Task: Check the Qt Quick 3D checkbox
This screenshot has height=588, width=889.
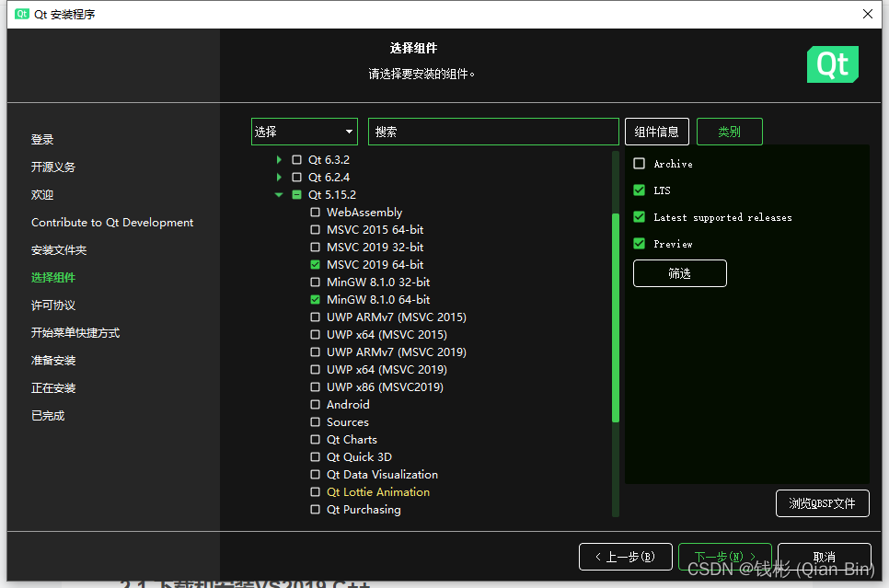Action: point(316,457)
